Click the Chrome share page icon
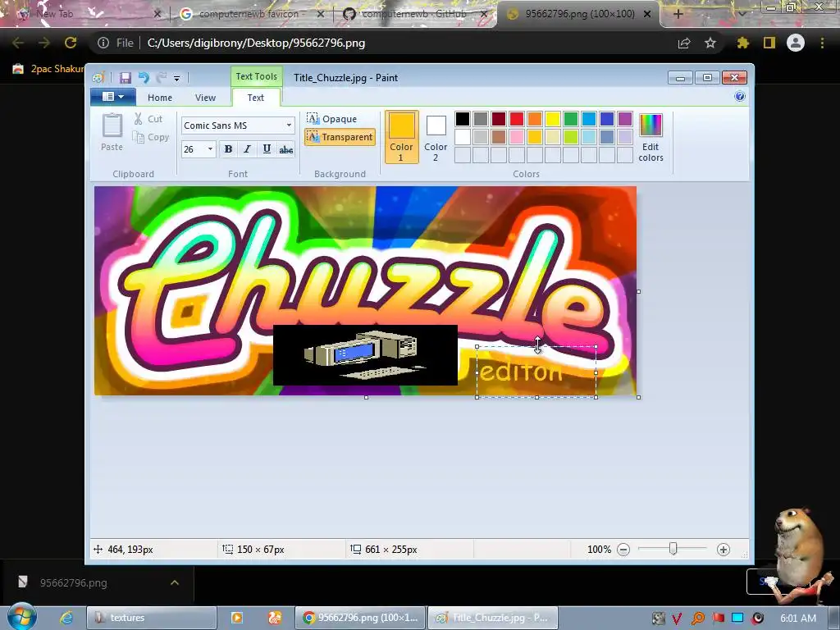This screenshot has height=630, width=840. tap(684, 43)
